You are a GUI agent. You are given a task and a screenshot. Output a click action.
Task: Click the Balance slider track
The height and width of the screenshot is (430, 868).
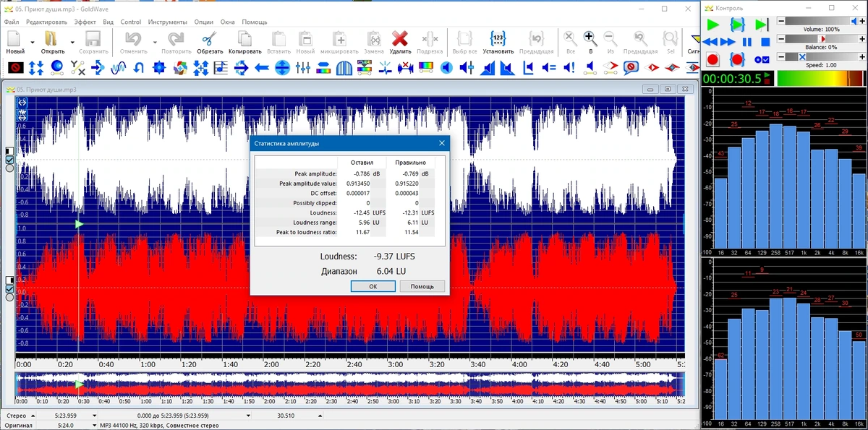(822, 38)
